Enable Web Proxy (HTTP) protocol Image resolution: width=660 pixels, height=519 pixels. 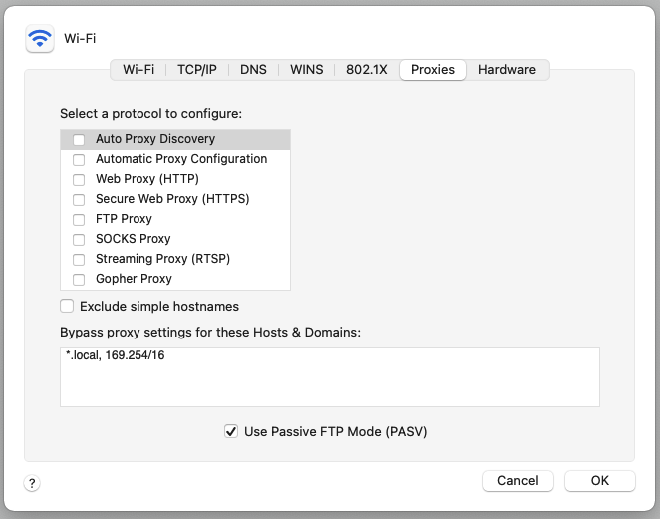[79, 180]
